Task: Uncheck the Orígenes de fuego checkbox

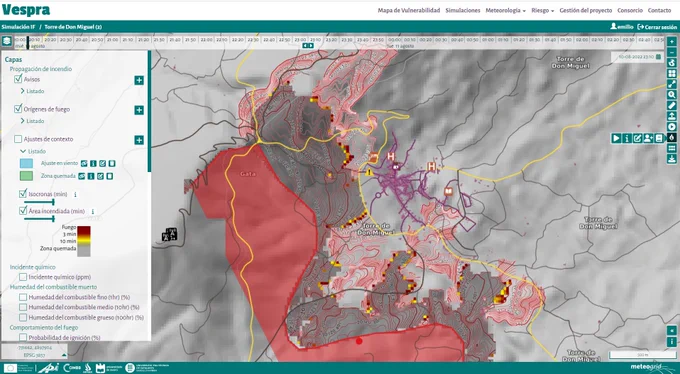Action: click(18, 109)
